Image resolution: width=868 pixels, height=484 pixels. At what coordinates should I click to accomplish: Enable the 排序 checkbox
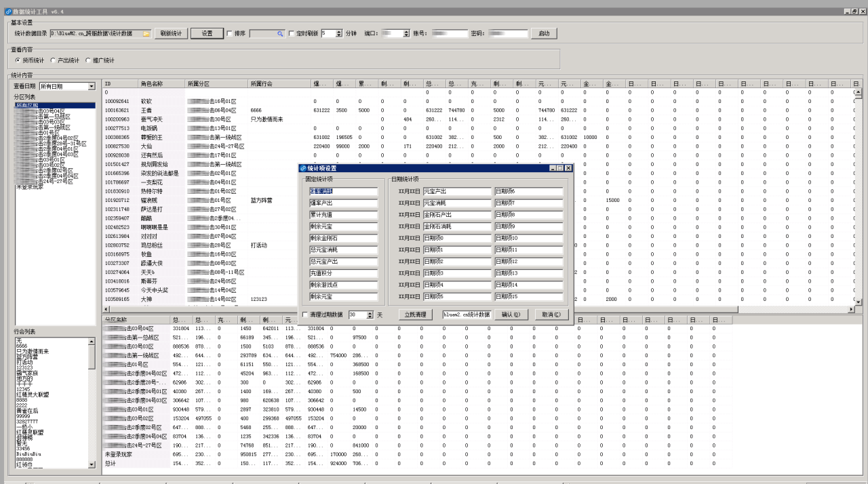(x=229, y=33)
